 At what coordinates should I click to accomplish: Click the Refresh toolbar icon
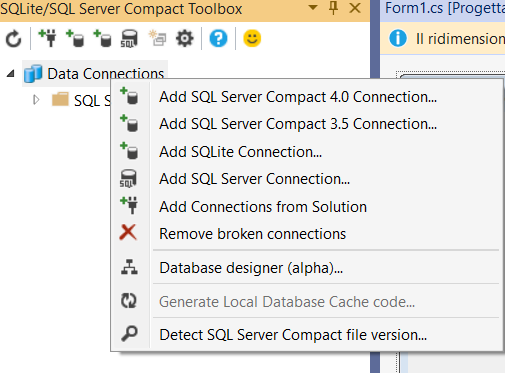(13, 39)
